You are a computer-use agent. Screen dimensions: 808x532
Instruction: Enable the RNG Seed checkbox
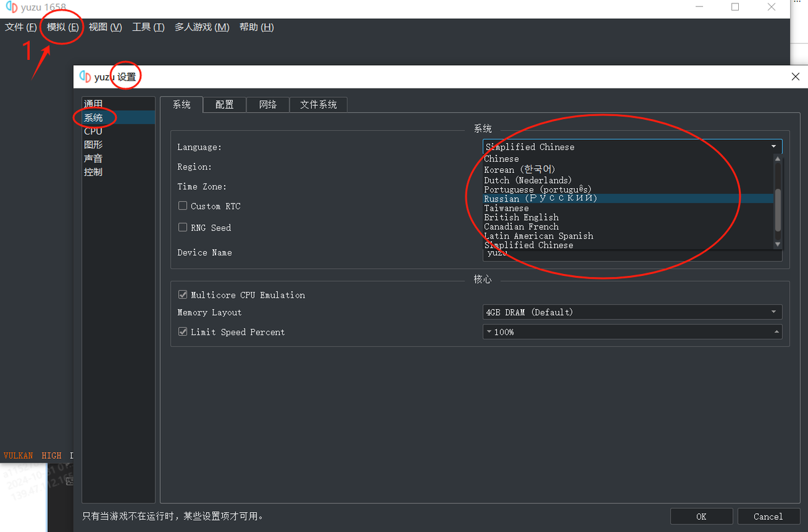[x=183, y=227]
